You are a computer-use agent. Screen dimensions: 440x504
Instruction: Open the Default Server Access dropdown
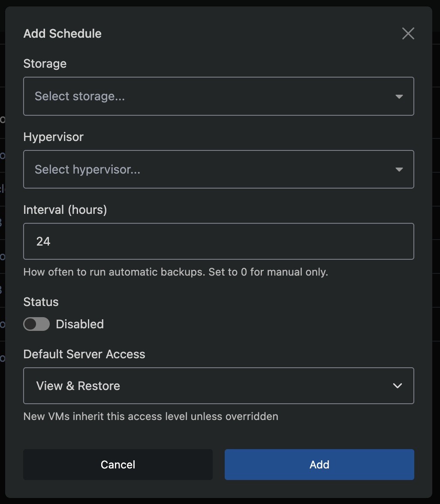219,386
